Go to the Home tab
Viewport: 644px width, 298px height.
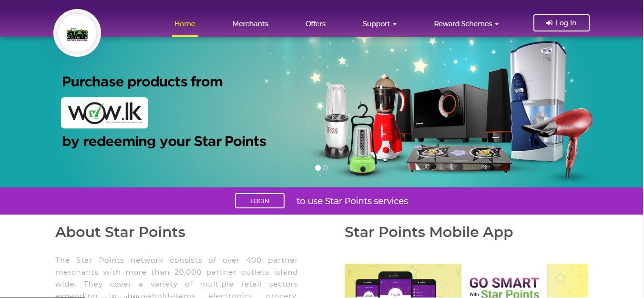point(185,24)
